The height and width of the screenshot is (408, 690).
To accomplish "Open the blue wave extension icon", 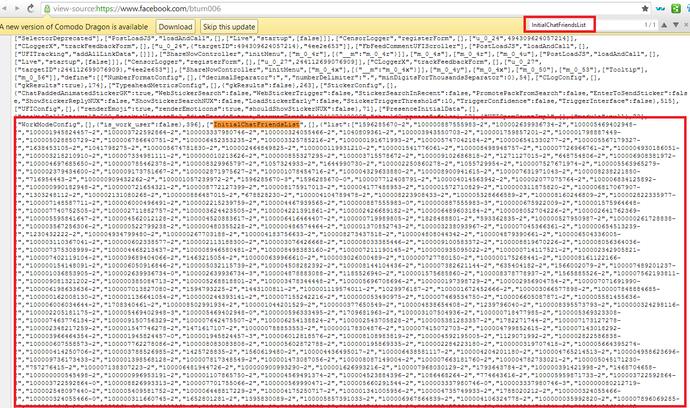I will tap(660, 8).
